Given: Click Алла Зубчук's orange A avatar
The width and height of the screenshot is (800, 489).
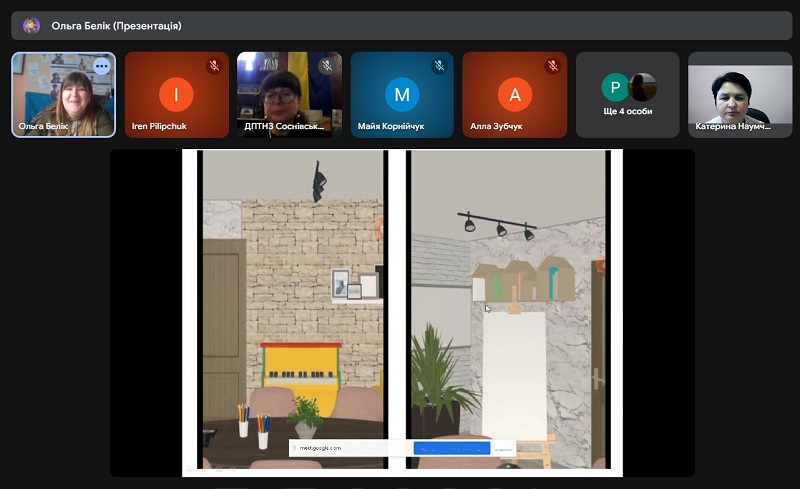Looking at the screenshot, I should click(x=515, y=95).
